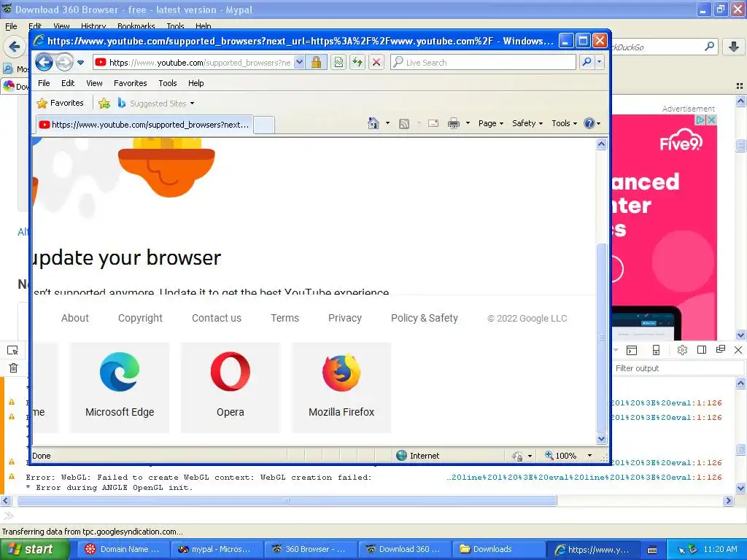
Task: Click the compatibility view icon in IE
Action: coord(338,63)
